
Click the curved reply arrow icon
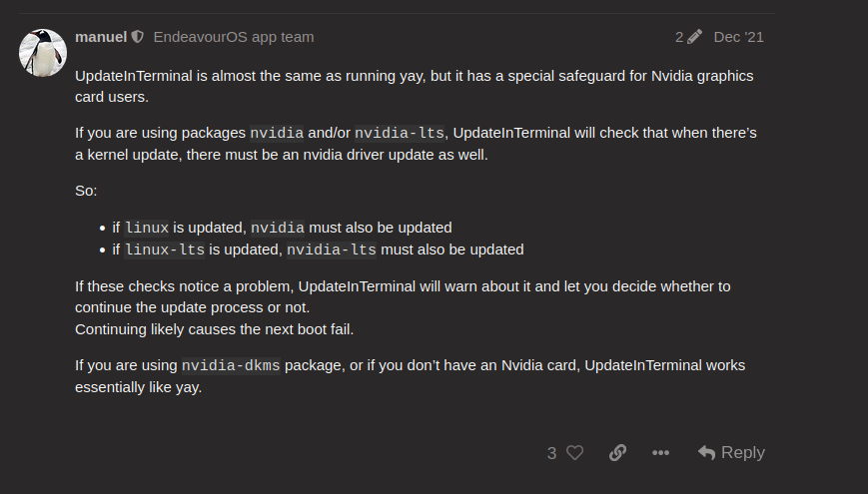point(706,452)
